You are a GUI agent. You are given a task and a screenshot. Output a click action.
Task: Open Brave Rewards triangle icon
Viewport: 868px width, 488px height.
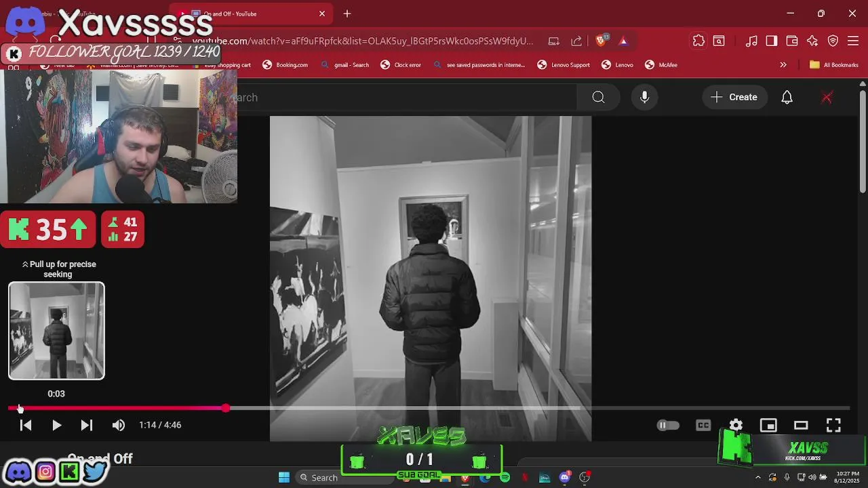tap(623, 41)
